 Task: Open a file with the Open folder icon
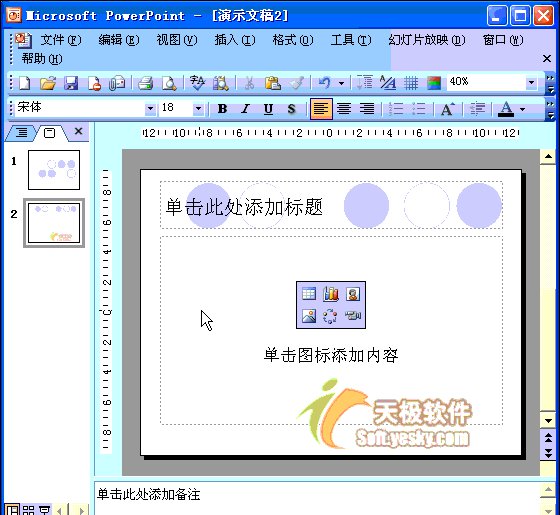point(48,83)
